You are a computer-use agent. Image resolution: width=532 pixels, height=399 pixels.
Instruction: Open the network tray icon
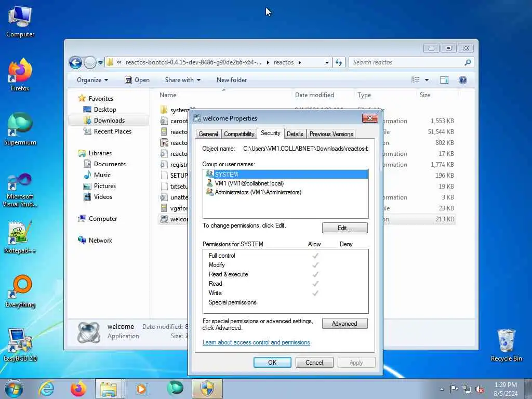point(467,389)
